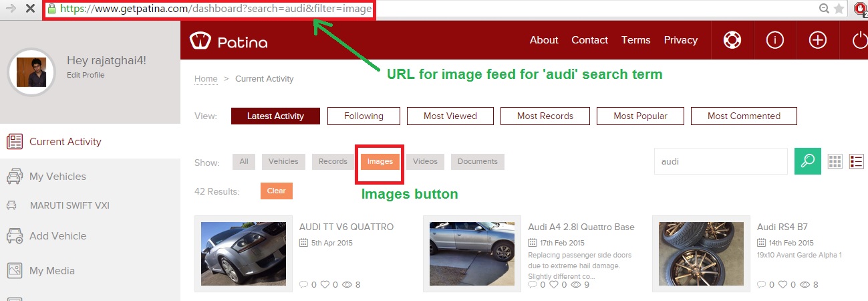Viewport: 868px width, 301px height.
Task: Open AUDI TT V6 QUATTRO title
Action: (x=346, y=227)
